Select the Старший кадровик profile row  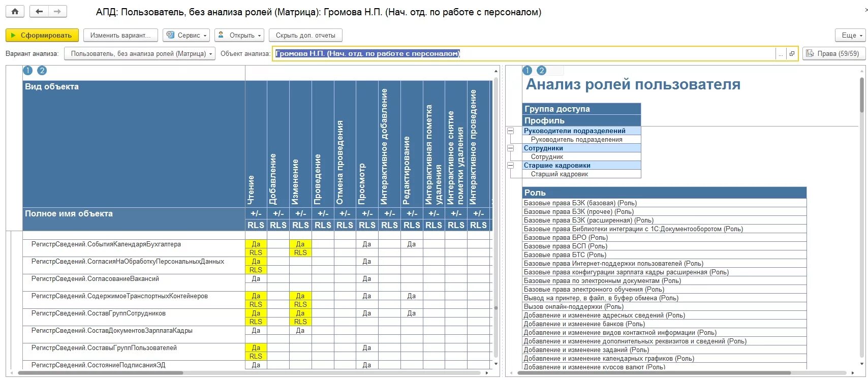point(582,174)
